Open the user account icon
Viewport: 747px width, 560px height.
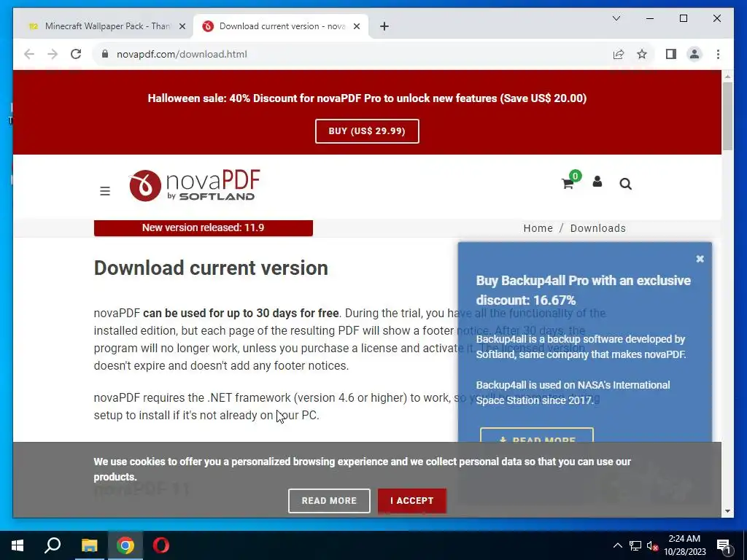[597, 182]
